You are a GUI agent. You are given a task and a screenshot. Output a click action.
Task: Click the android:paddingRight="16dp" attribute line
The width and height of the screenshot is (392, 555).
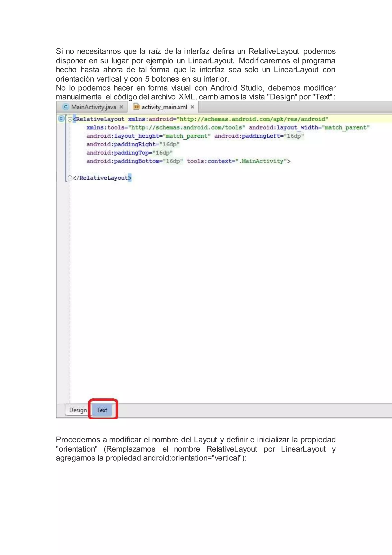click(133, 144)
